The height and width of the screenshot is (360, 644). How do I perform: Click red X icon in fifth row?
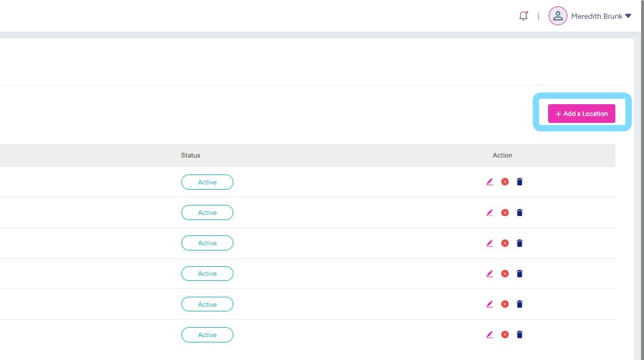tap(505, 304)
